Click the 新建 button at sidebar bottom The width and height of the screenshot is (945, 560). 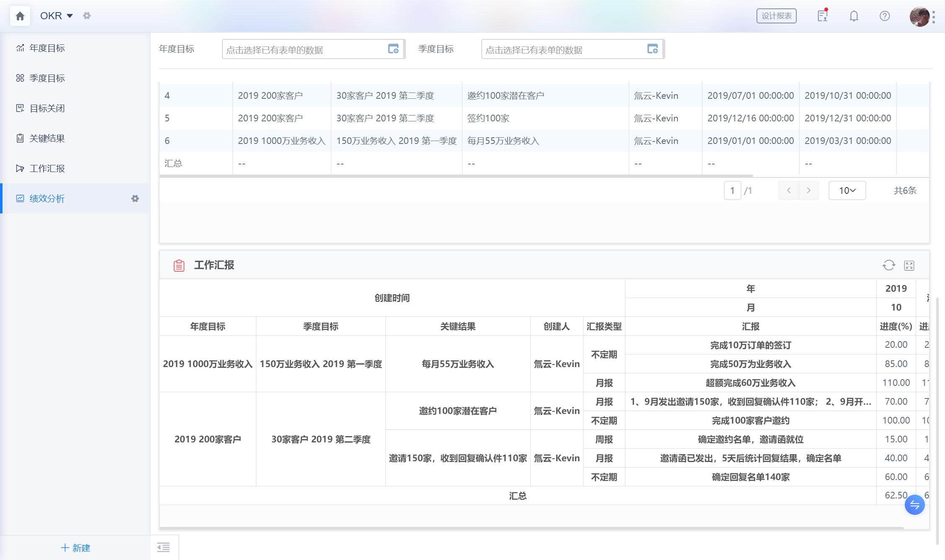point(75,548)
